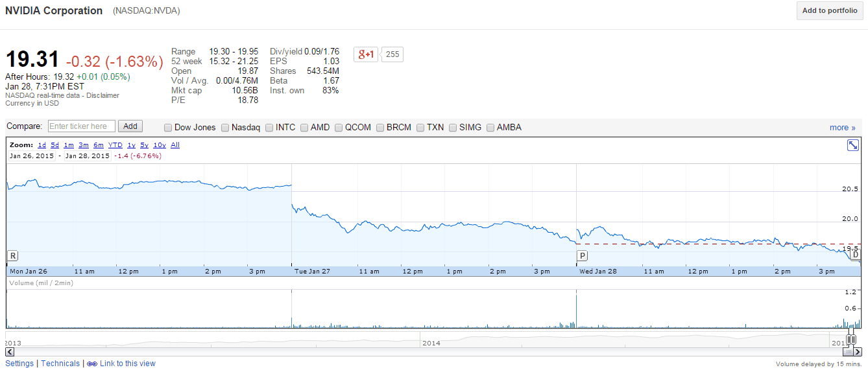
Task: Click the Beta value 1.67
Action: point(331,80)
